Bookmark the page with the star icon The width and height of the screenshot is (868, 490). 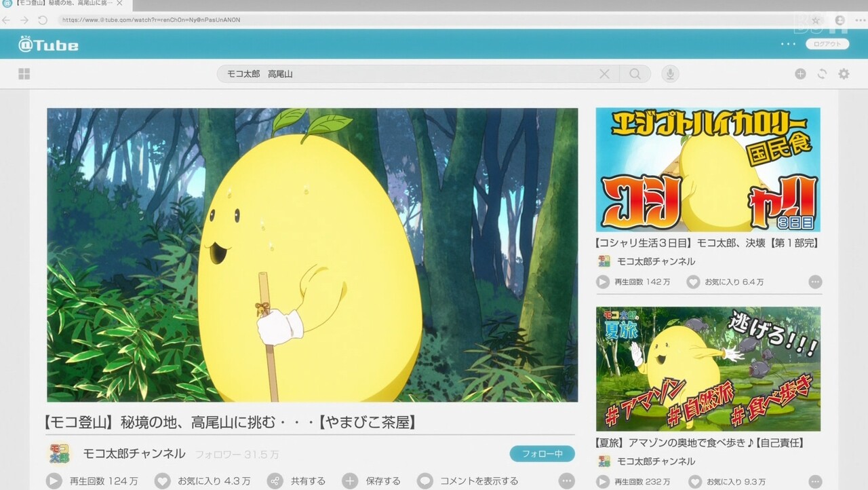(x=816, y=20)
